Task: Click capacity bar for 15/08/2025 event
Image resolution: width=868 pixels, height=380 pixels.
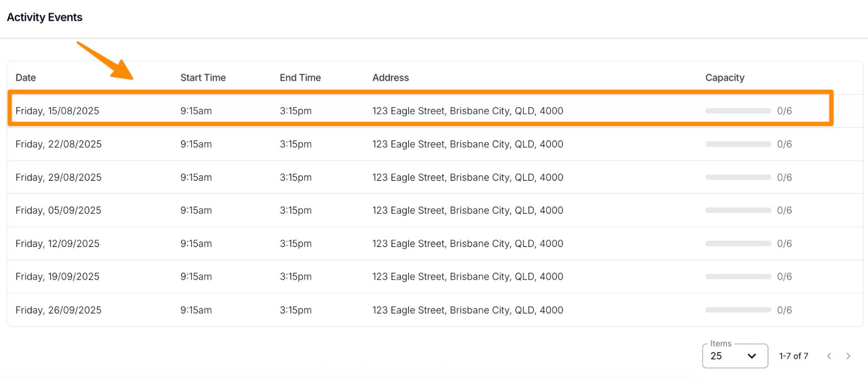Action: [738, 111]
